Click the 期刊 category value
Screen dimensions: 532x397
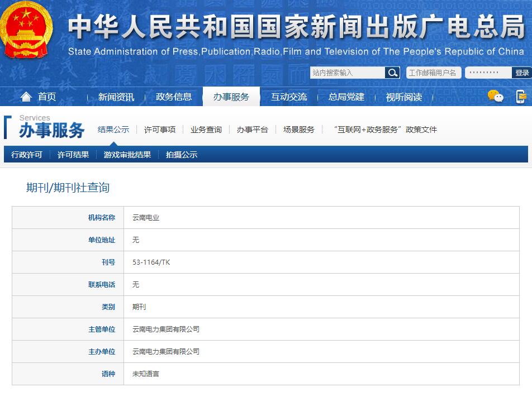[x=139, y=307]
